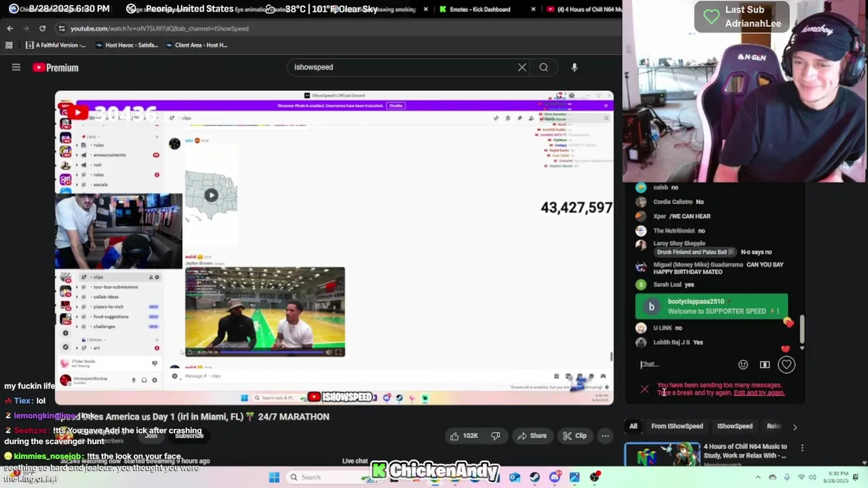
Task: Open Host Havoc bookmark
Action: coord(127,45)
